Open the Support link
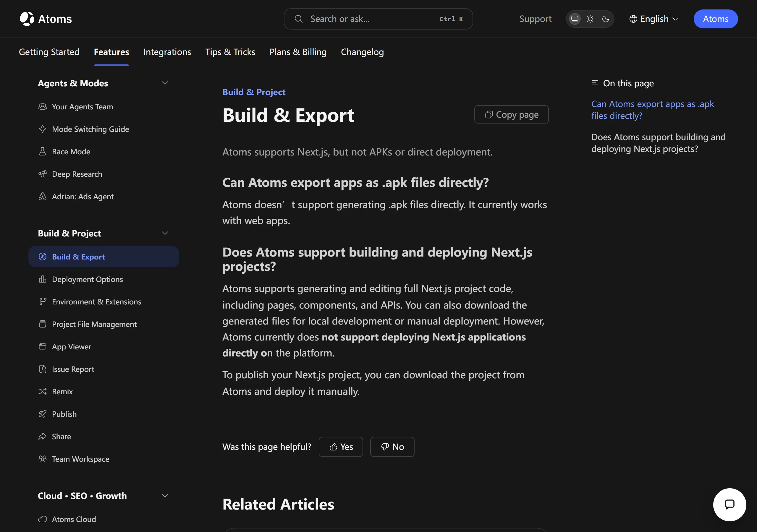 pos(535,19)
